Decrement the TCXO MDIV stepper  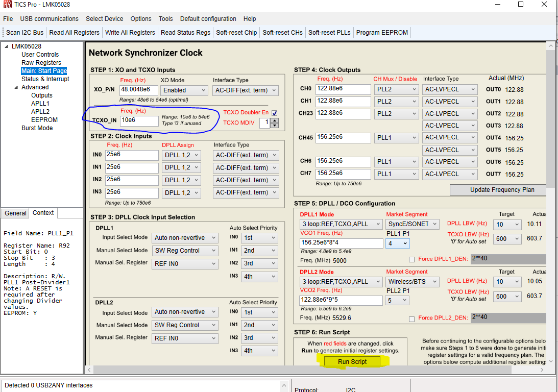tap(274, 126)
